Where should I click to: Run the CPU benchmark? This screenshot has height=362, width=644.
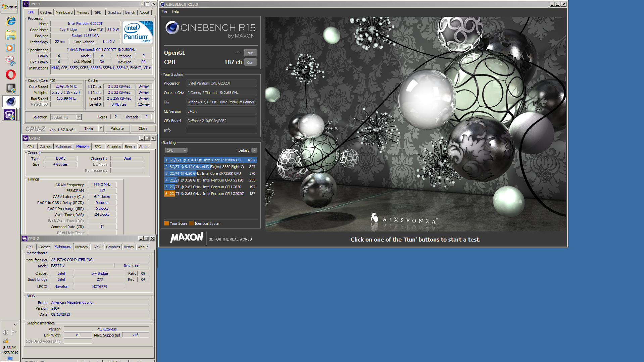(250, 62)
